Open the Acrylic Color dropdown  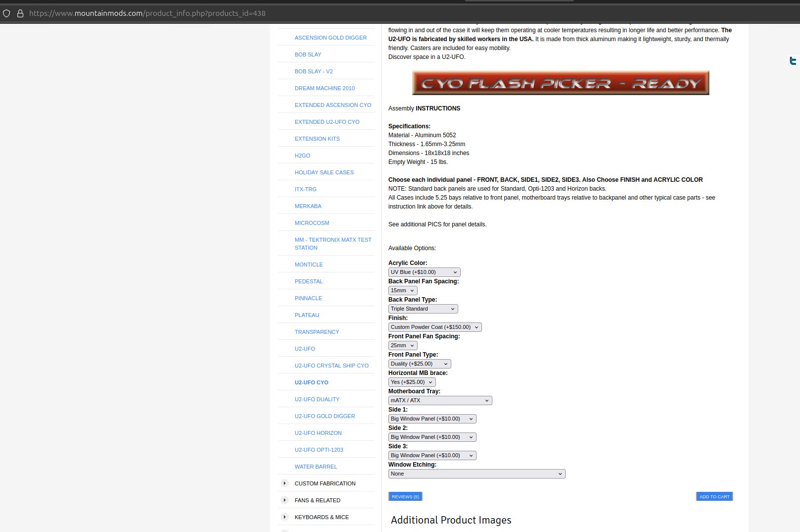424,272
